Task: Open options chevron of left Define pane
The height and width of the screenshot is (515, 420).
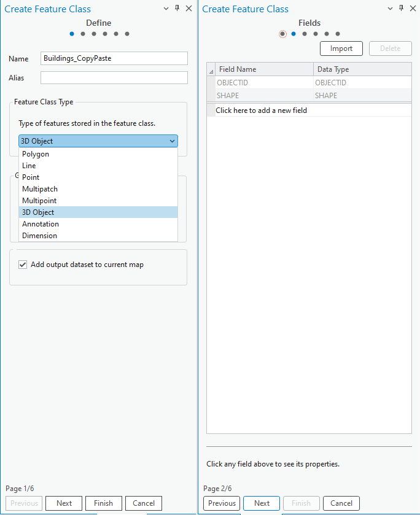Action: (x=166, y=9)
